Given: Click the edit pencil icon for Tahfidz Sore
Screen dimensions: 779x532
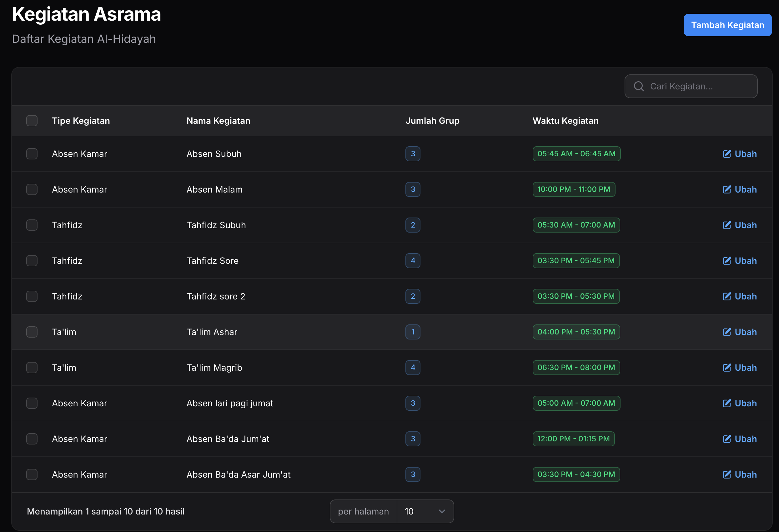Looking at the screenshot, I should pos(727,261).
